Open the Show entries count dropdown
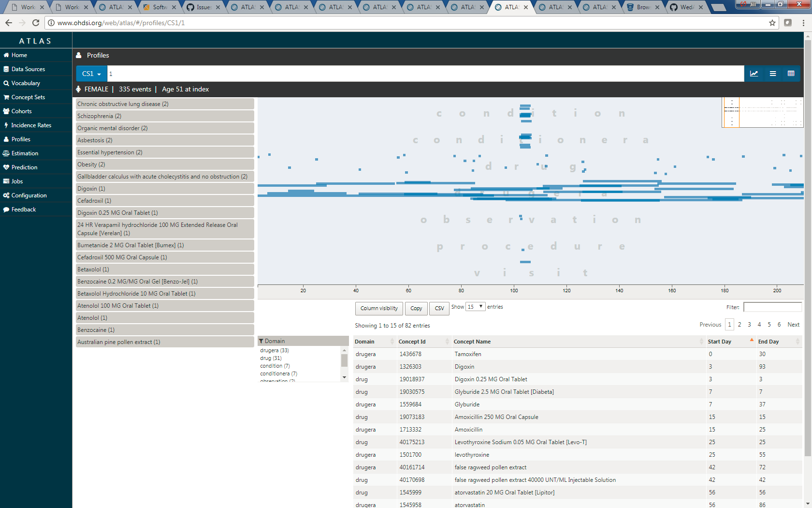The image size is (812, 508). [475, 307]
